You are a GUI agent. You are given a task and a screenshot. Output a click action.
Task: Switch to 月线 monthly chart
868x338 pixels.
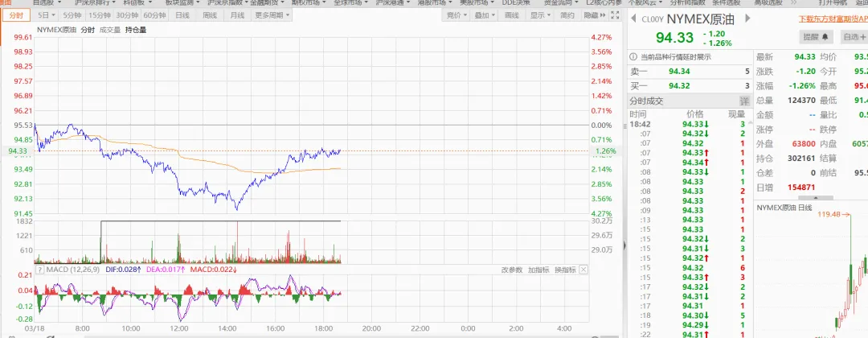[x=237, y=15]
